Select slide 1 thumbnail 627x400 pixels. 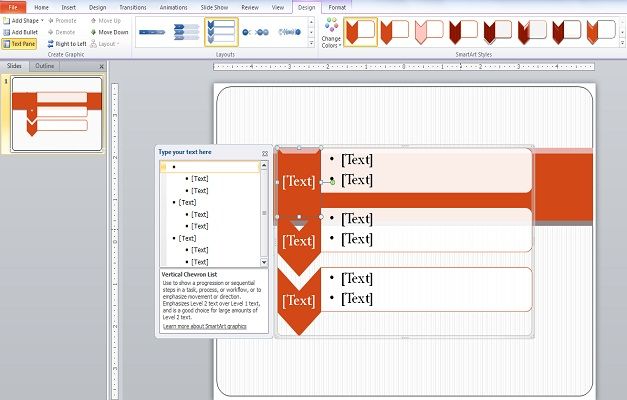(57, 114)
